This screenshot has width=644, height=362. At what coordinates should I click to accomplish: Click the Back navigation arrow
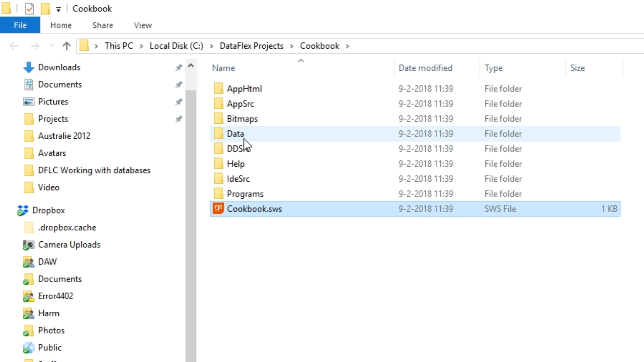tap(14, 46)
